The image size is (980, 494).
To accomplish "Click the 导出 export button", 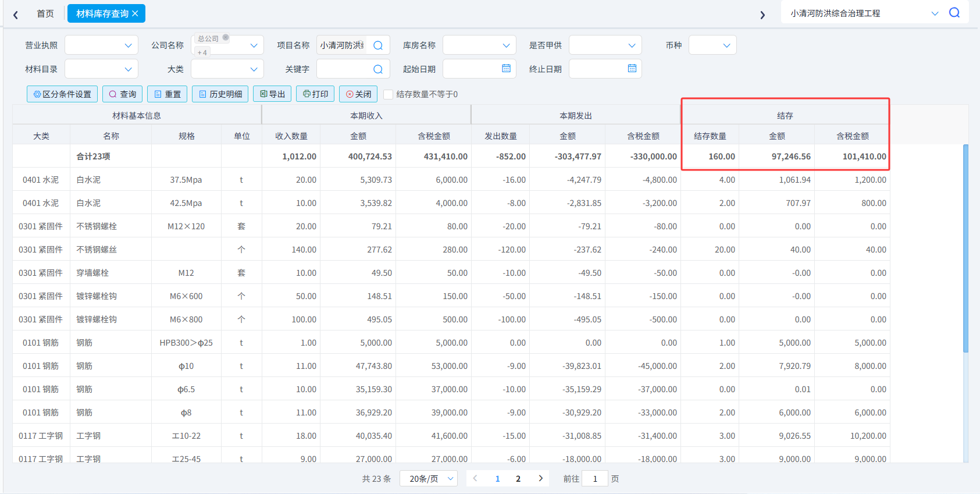I will pyautogui.click(x=272, y=94).
